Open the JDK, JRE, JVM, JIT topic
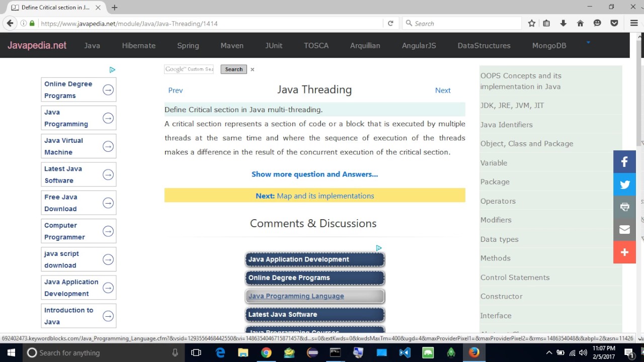The height and width of the screenshot is (362, 644). click(x=512, y=106)
